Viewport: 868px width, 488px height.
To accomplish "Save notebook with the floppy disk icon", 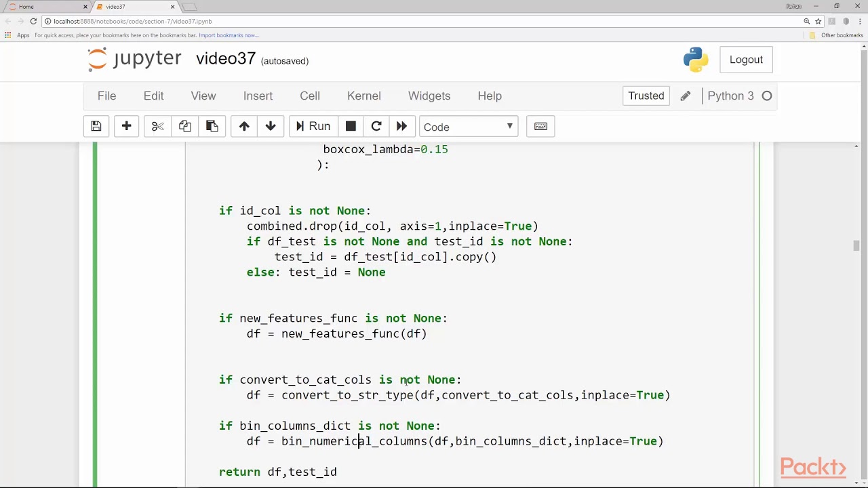I will [x=96, y=127].
